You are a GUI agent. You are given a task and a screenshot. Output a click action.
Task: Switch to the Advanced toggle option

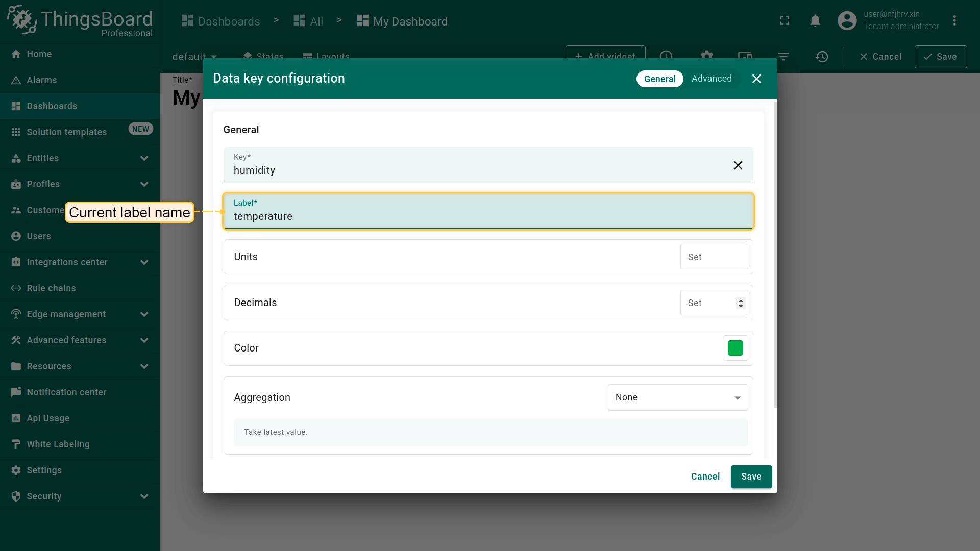712,79
